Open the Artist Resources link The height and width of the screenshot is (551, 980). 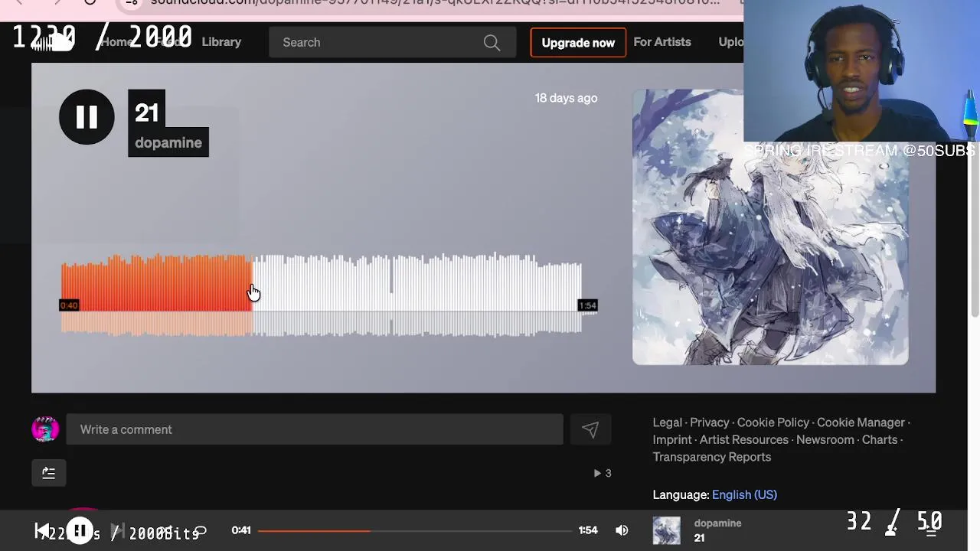[743, 440]
